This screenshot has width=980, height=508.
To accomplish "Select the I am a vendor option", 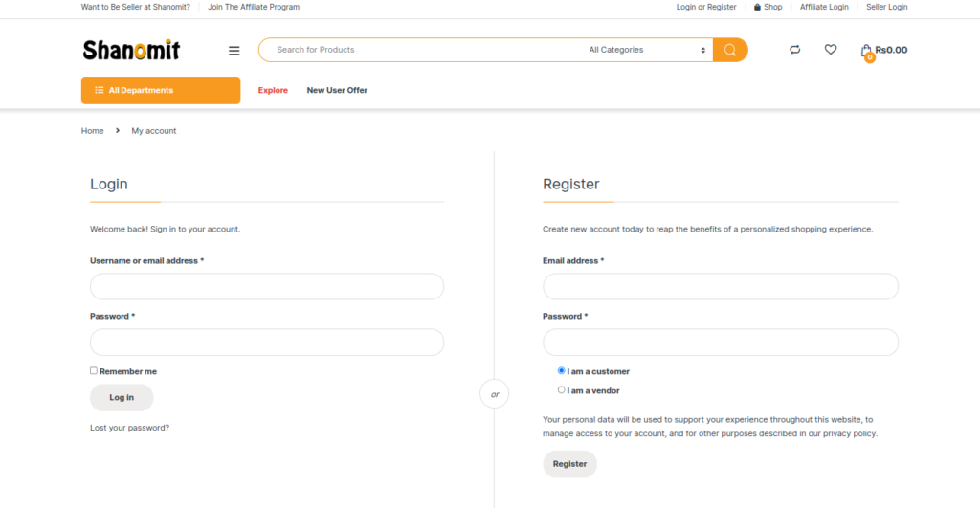I will (561, 390).
